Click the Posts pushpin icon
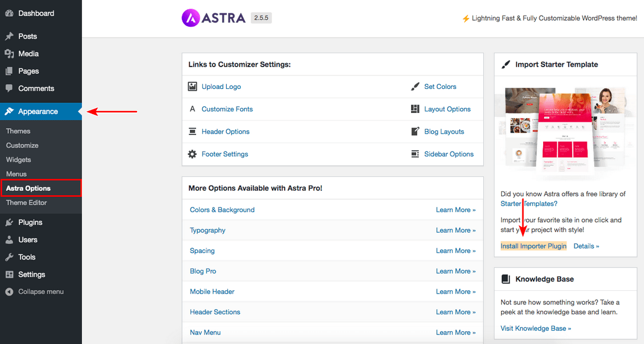The image size is (644, 344). point(9,36)
